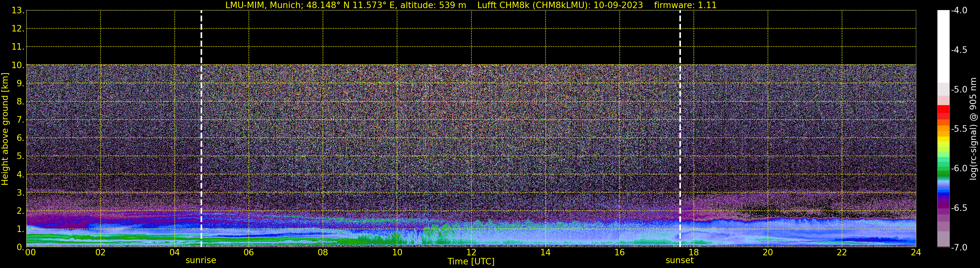Click the '14' time axis tick label
This screenshot has width=980, height=268.
point(545,252)
